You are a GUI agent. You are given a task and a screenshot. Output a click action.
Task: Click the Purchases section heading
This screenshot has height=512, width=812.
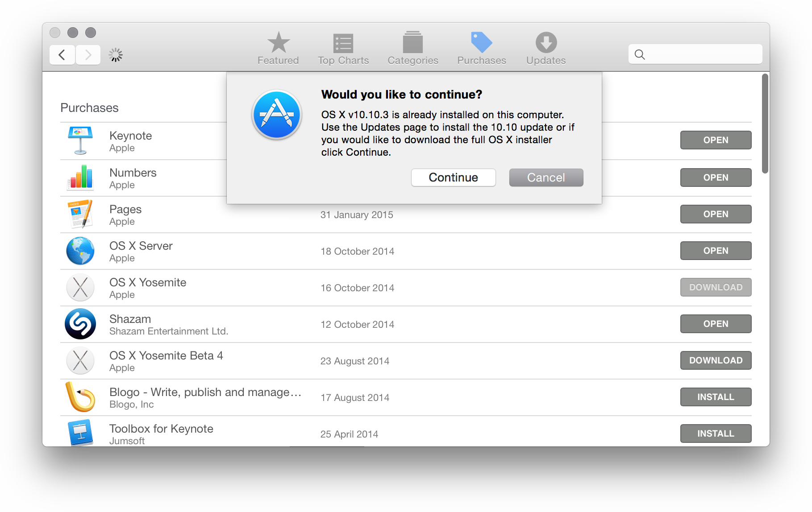pos(89,108)
